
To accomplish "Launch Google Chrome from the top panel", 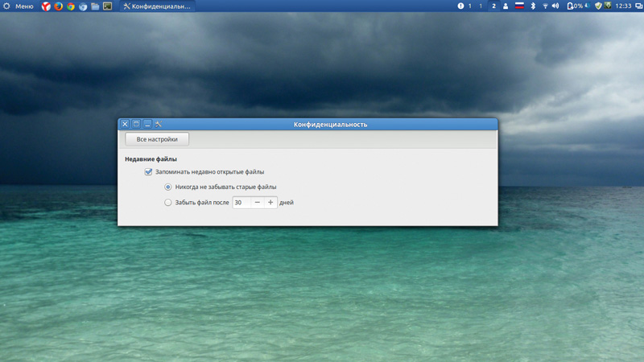I will (x=71, y=6).
